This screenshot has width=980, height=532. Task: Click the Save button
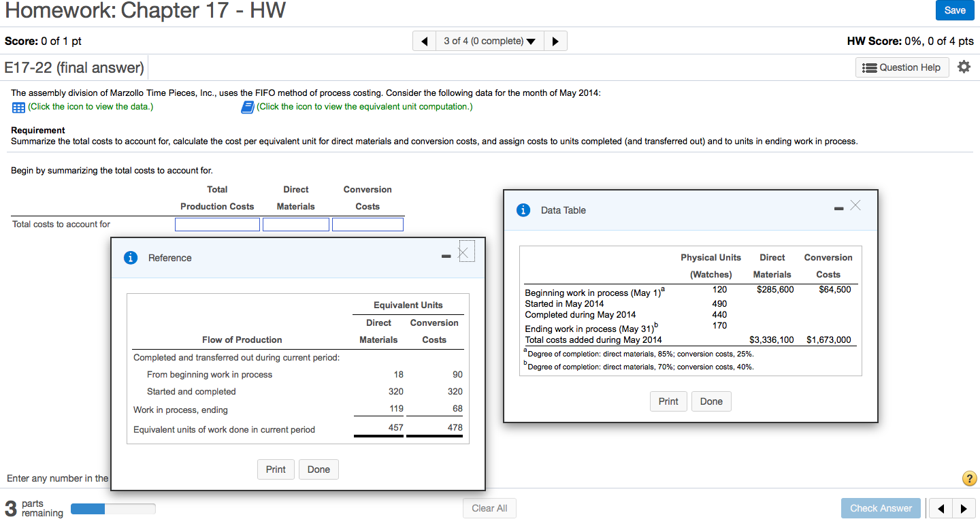tap(955, 10)
